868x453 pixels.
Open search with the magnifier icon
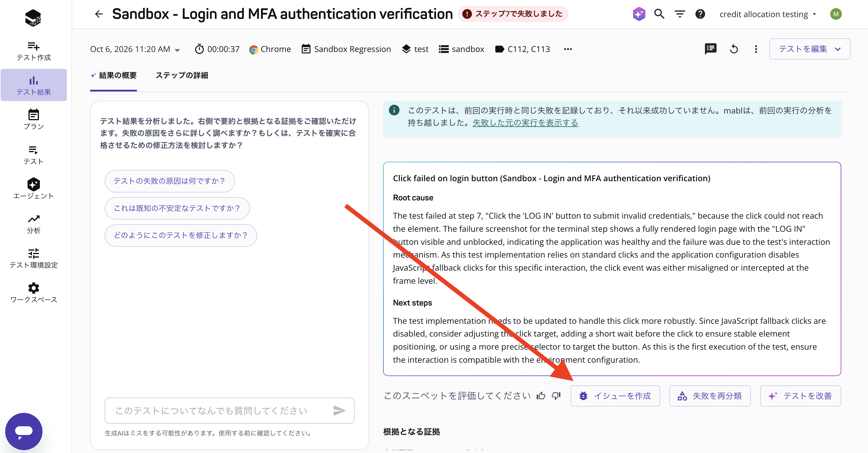coord(659,14)
